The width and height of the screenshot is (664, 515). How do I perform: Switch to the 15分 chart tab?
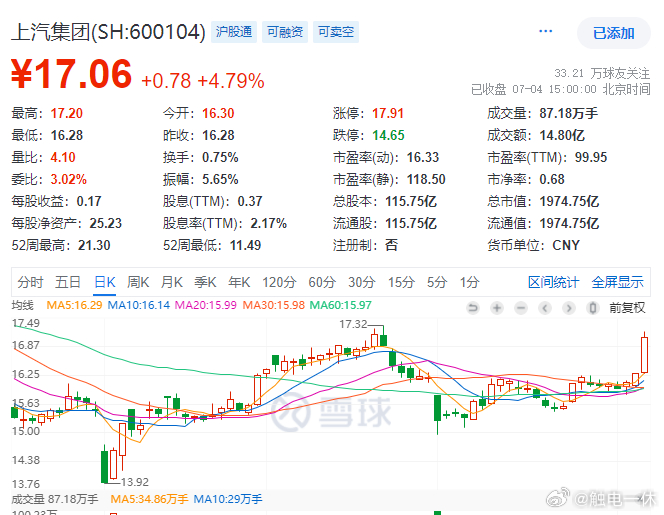pyautogui.click(x=401, y=282)
